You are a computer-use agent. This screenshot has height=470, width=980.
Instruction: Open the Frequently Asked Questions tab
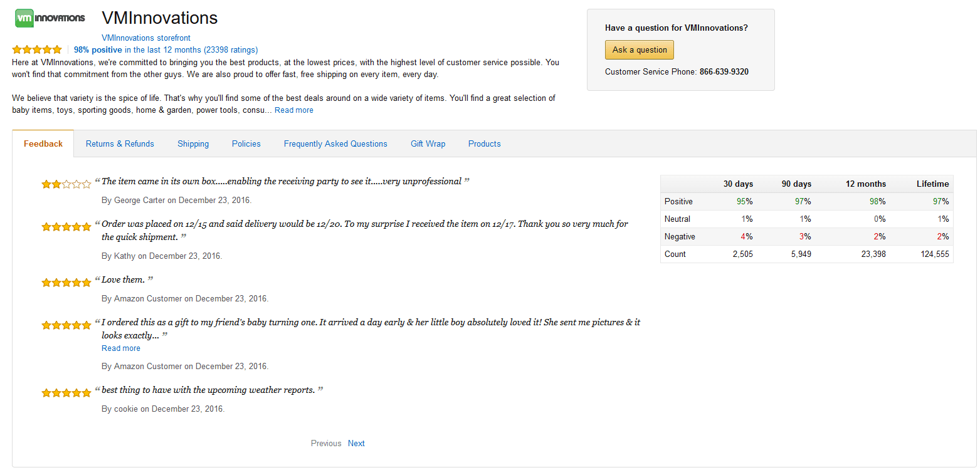pyautogui.click(x=335, y=144)
